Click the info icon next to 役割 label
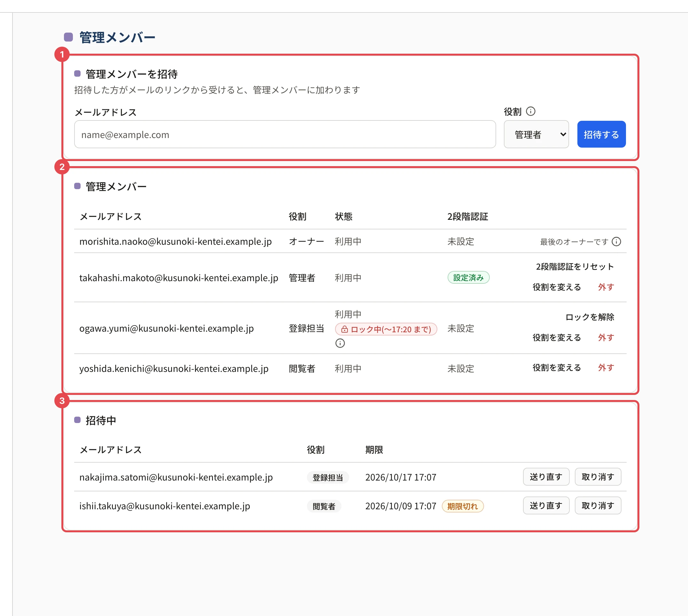The width and height of the screenshot is (688, 616). (x=531, y=112)
